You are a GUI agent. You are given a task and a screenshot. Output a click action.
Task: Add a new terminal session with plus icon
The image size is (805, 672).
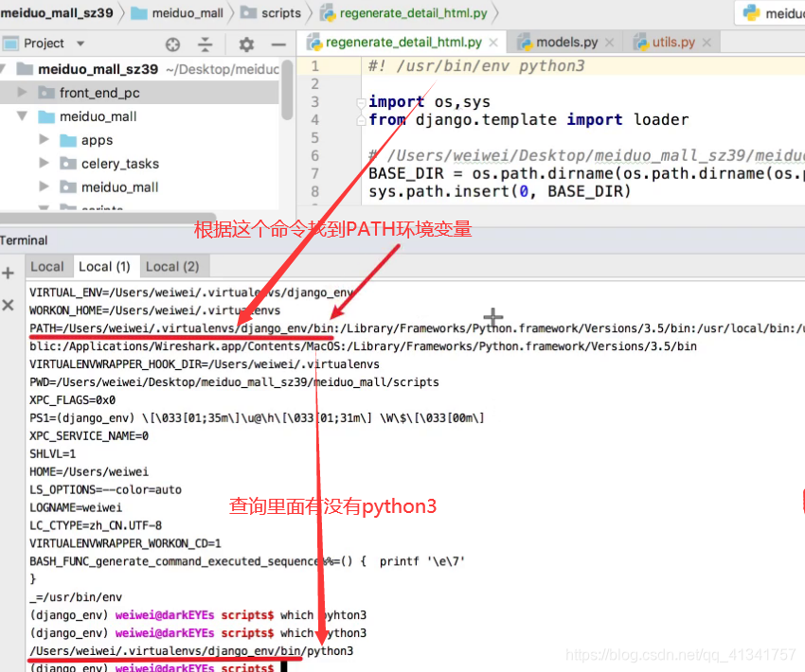[x=8, y=273]
